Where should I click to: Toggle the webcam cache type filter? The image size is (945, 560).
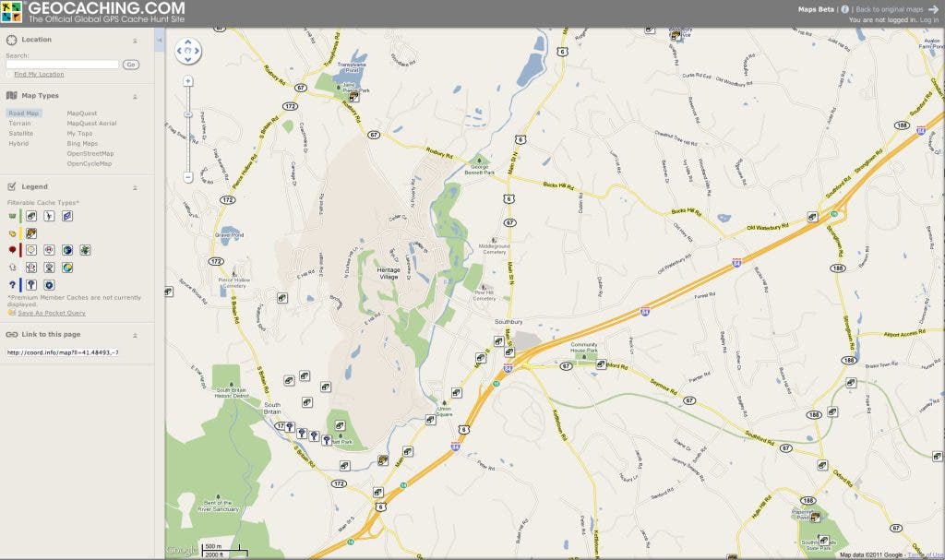coord(50,268)
